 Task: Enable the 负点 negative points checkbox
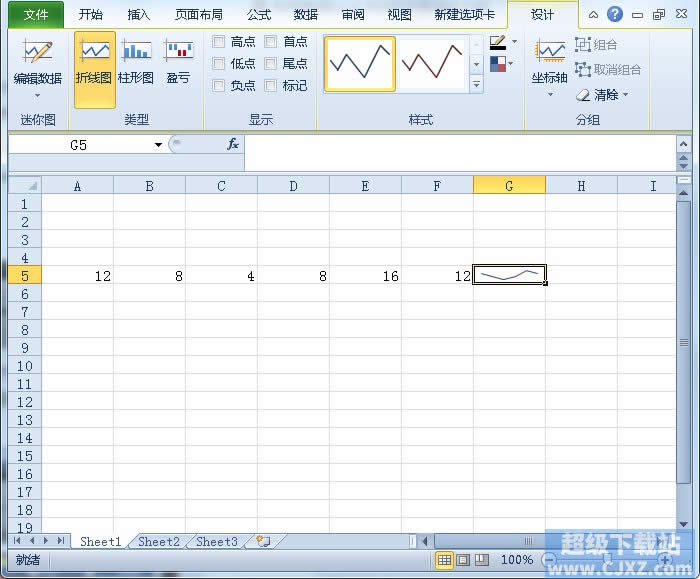point(218,85)
